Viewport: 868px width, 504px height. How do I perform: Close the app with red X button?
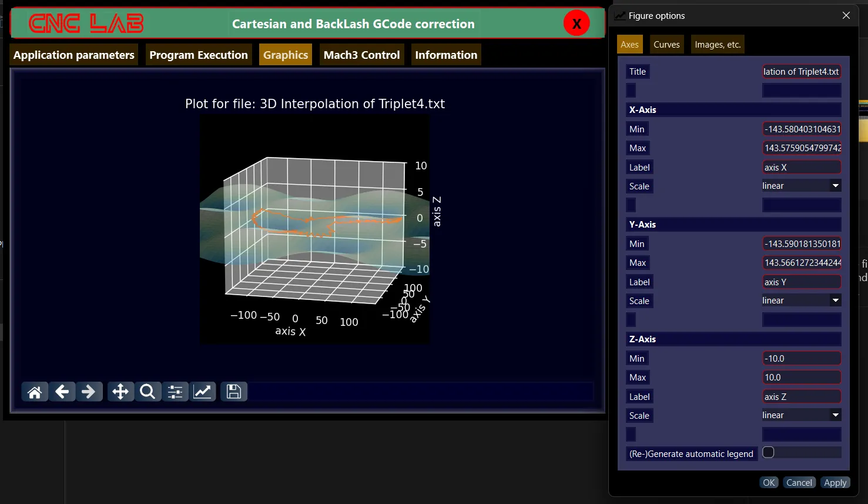pos(577,24)
